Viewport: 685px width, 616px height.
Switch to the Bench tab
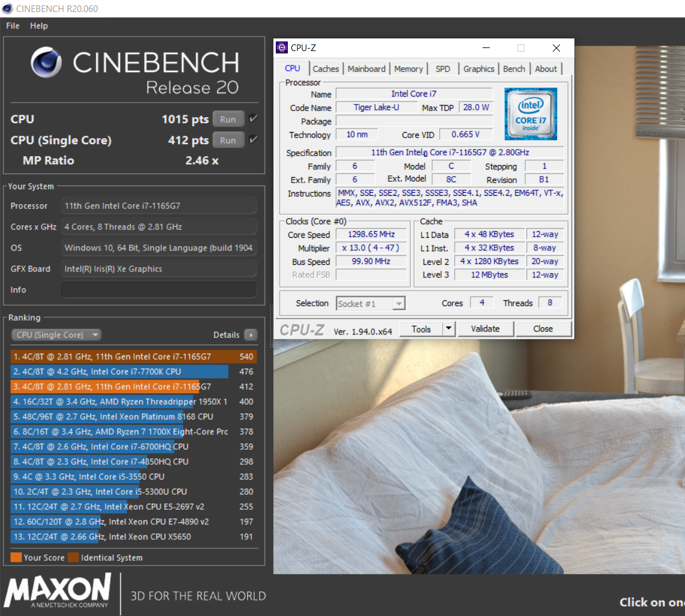click(x=514, y=69)
